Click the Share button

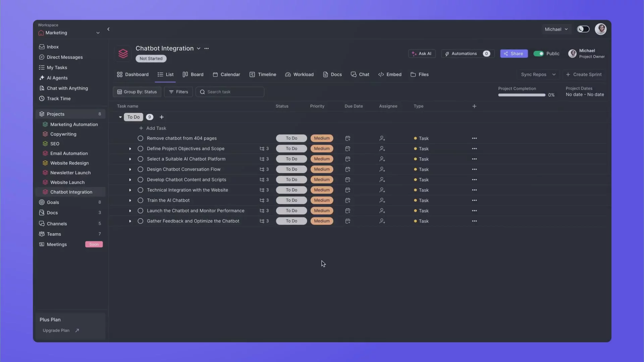coord(514,54)
